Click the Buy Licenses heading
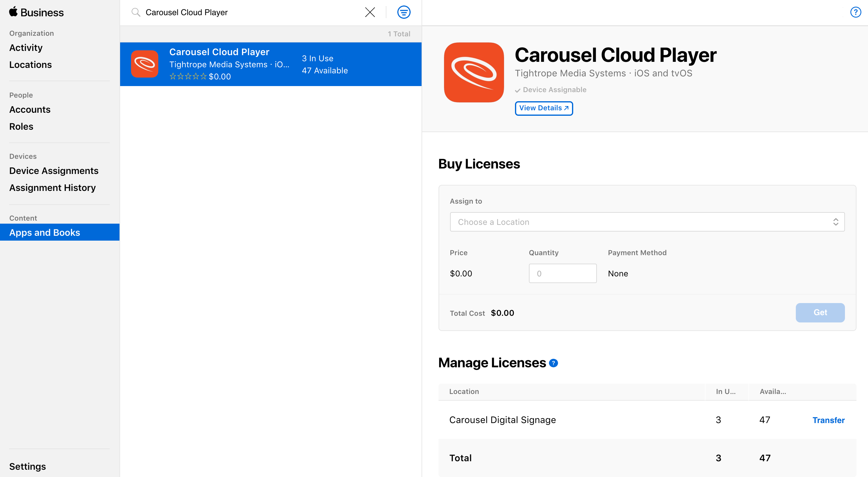 479,164
